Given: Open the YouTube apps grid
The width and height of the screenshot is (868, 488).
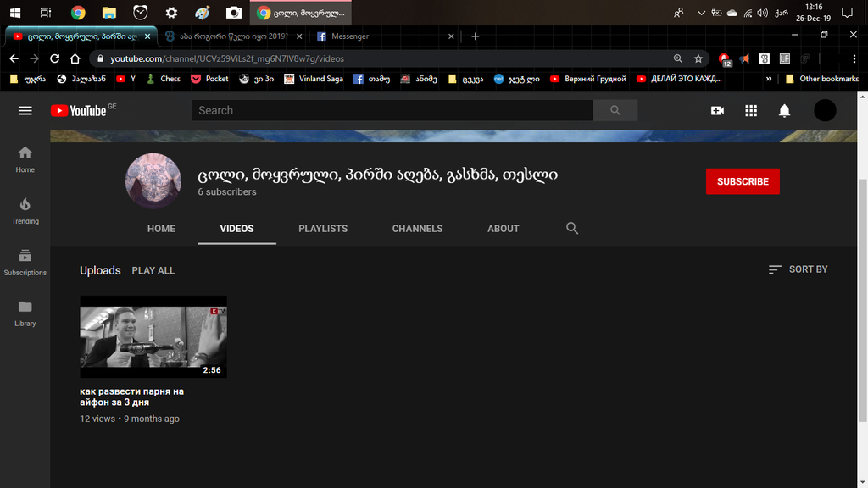Looking at the screenshot, I should point(751,111).
